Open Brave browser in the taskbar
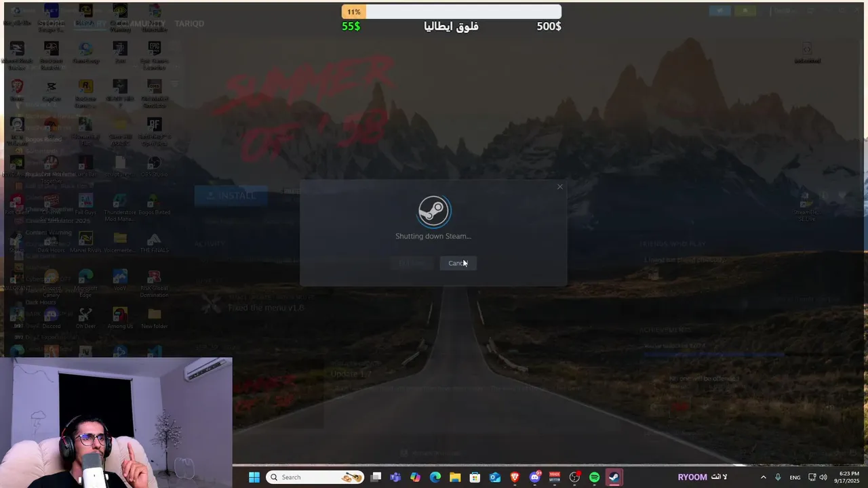The height and width of the screenshot is (488, 868). [x=515, y=477]
